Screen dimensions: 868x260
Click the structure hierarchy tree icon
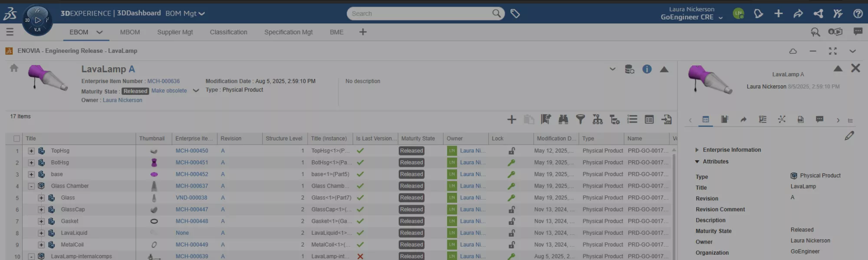(x=598, y=120)
